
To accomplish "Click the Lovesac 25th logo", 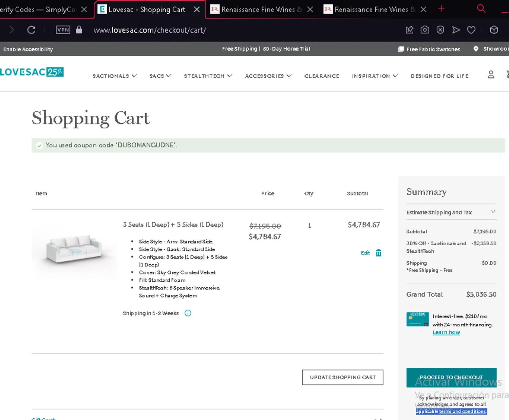I will coord(32,72).
